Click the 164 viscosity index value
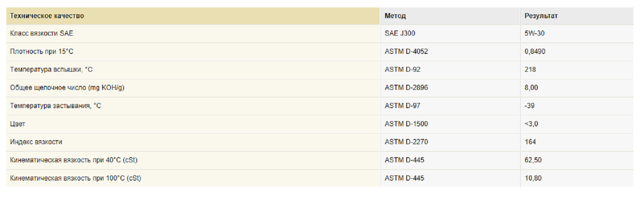Image resolution: width=644 pixels, height=198 pixels. (530, 142)
